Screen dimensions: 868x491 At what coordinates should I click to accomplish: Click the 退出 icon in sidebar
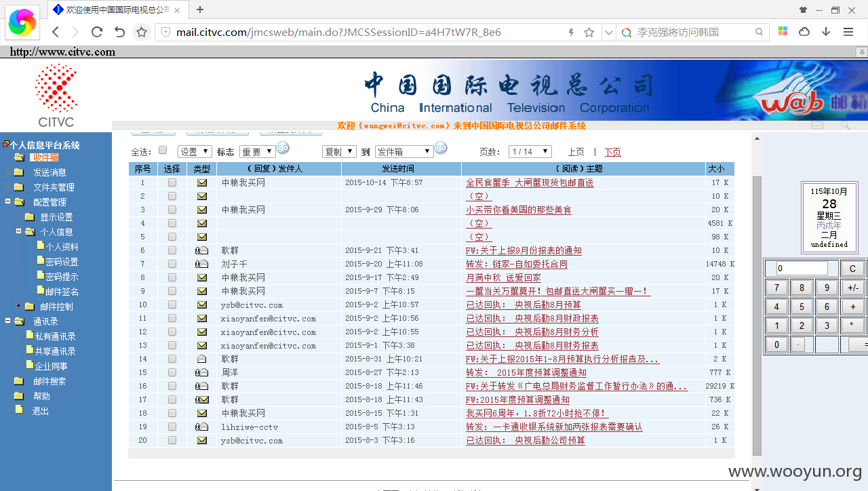(x=19, y=410)
